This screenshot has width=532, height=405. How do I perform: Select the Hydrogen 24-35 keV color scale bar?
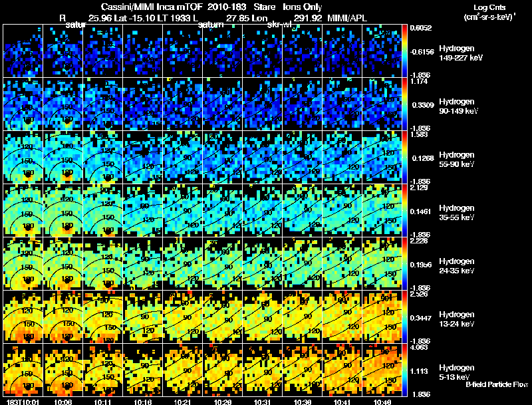click(404, 264)
